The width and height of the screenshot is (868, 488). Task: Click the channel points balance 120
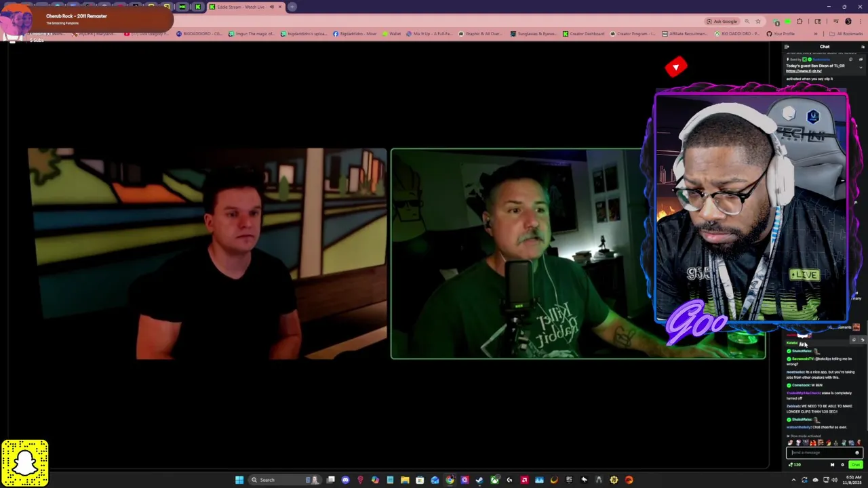tap(794, 465)
